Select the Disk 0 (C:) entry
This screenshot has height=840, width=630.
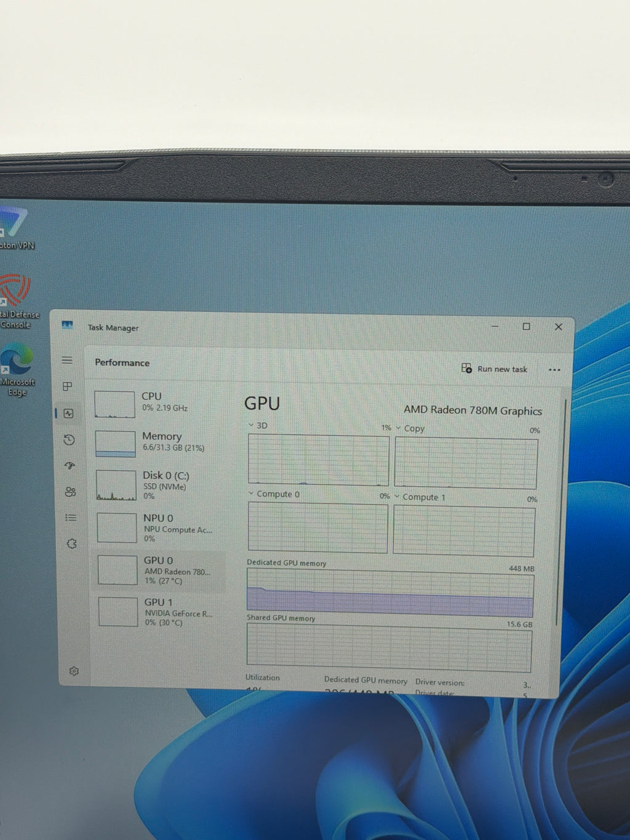159,485
